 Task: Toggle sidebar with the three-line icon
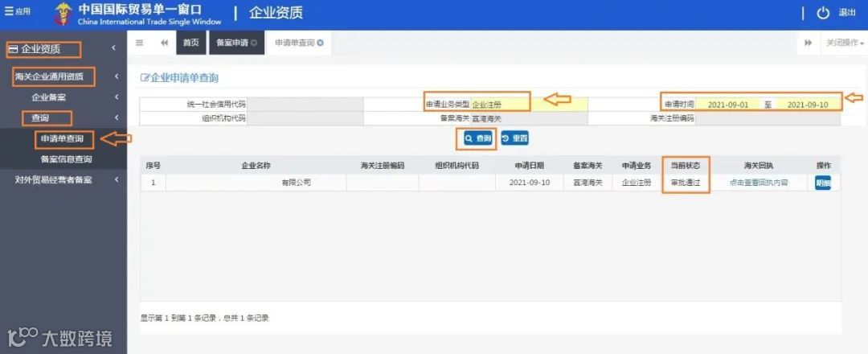[140, 43]
